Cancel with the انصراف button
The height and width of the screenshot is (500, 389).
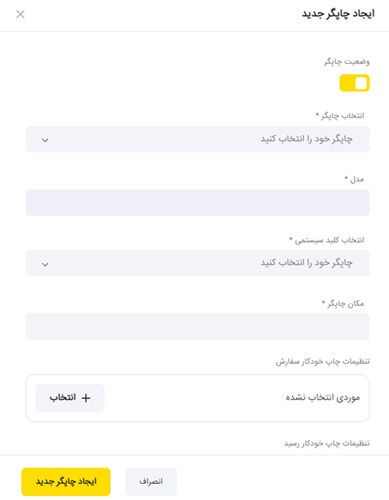click(x=151, y=482)
